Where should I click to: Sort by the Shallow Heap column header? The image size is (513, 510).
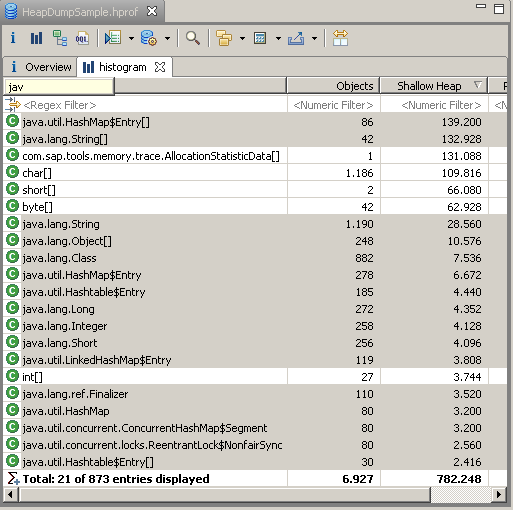[x=434, y=86]
